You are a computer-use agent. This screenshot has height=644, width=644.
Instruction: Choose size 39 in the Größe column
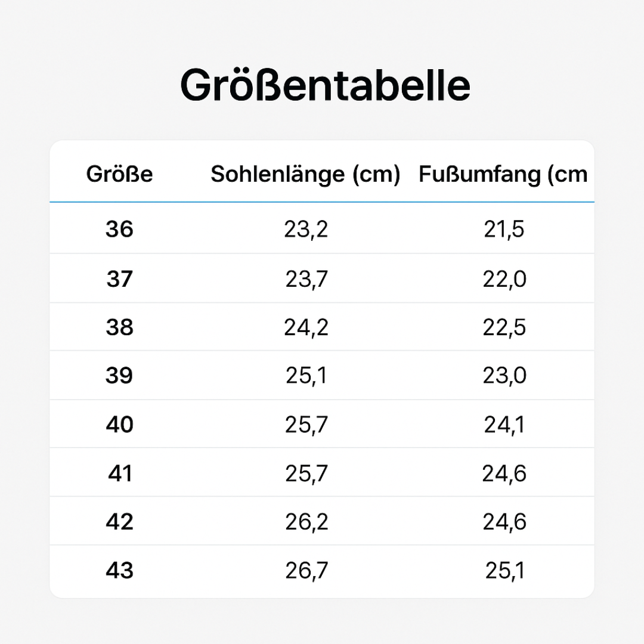click(119, 376)
